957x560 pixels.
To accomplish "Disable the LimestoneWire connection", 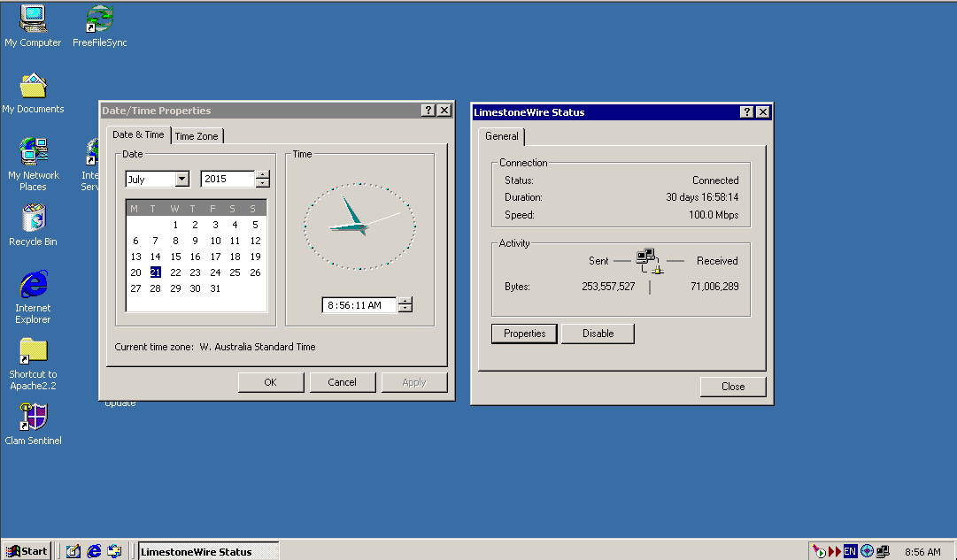I will (x=598, y=334).
